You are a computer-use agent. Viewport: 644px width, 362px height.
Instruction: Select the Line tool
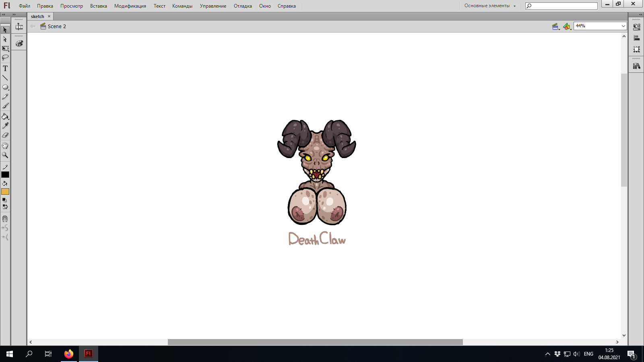pyautogui.click(x=5, y=78)
